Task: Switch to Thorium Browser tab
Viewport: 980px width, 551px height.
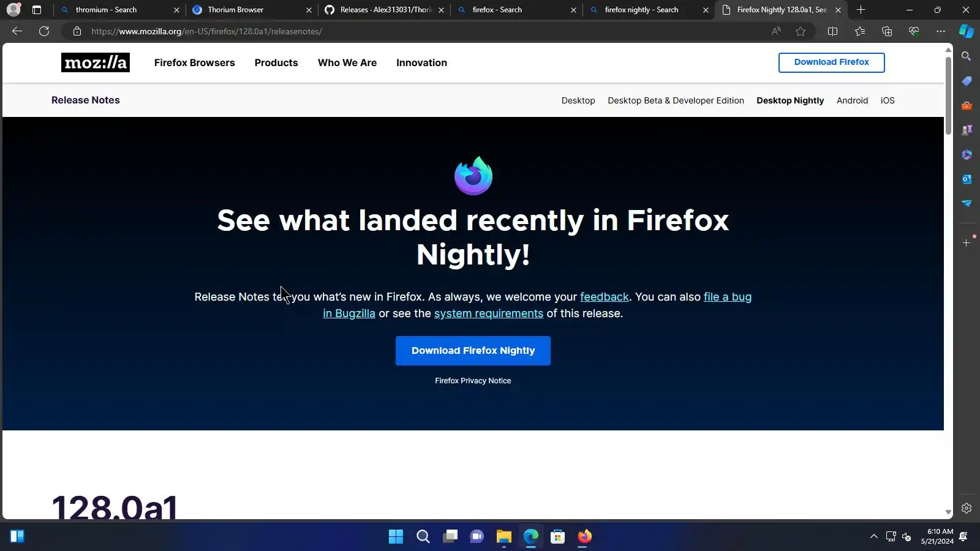Action: 252,10
